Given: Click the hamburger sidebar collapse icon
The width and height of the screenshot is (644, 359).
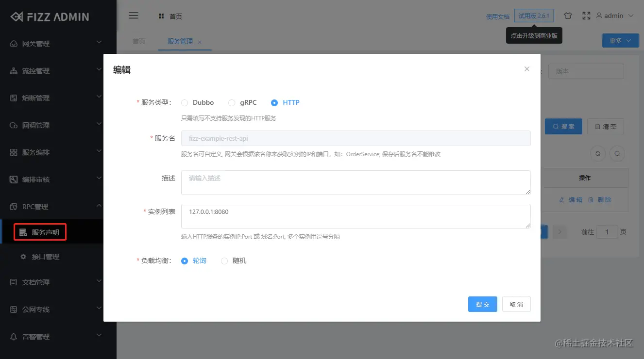Looking at the screenshot, I should (x=134, y=15).
